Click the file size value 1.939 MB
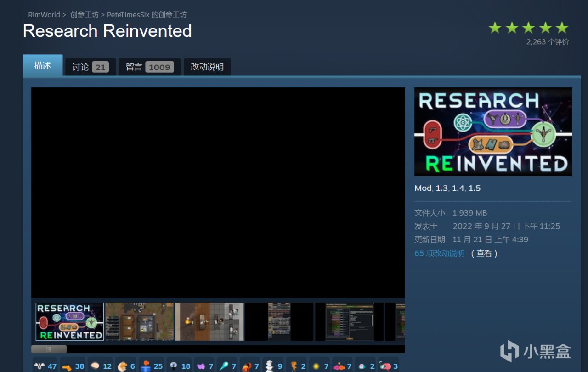This screenshot has height=372, width=588. click(x=469, y=213)
